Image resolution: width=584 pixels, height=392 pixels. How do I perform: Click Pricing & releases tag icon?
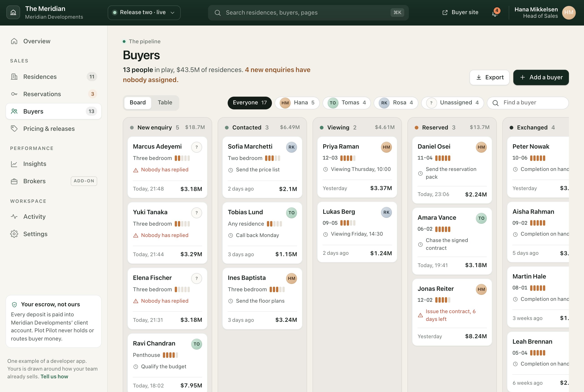[14, 129]
